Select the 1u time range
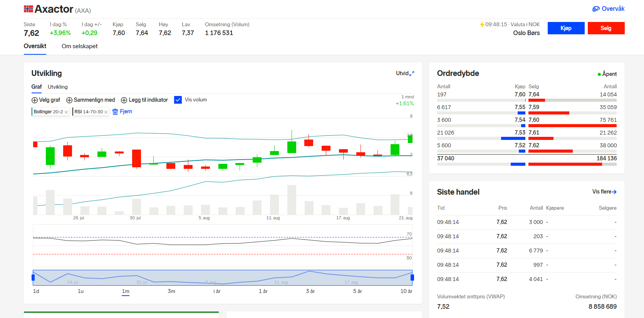The width and height of the screenshot is (644, 318). (80, 291)
